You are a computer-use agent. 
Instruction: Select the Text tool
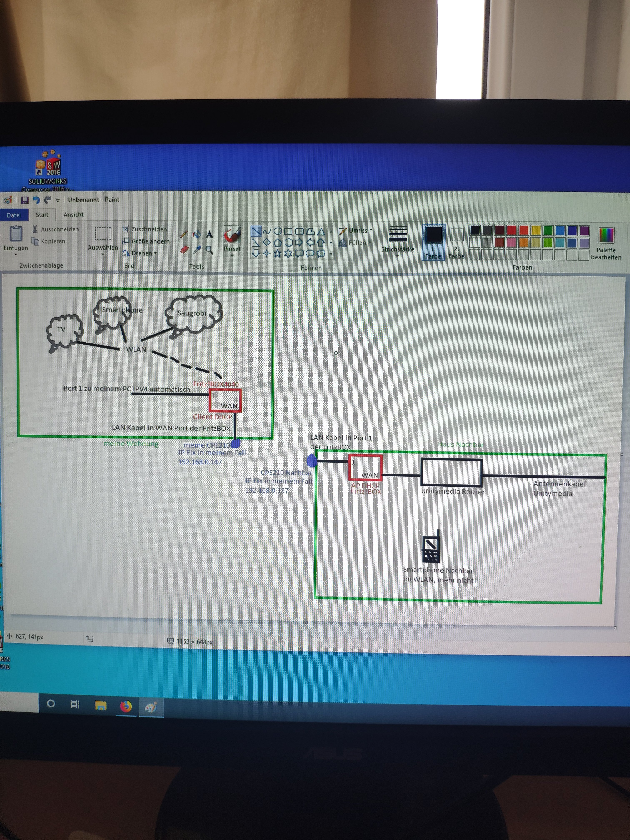point(209,235)
